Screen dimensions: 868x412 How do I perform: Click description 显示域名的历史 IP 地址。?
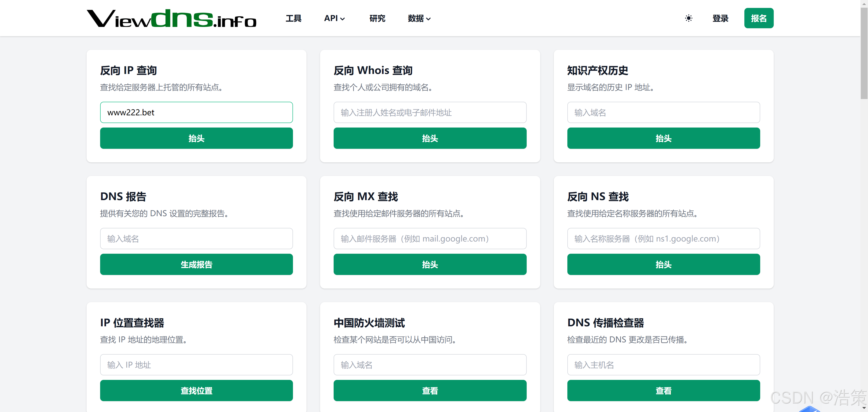coord(611,87)
